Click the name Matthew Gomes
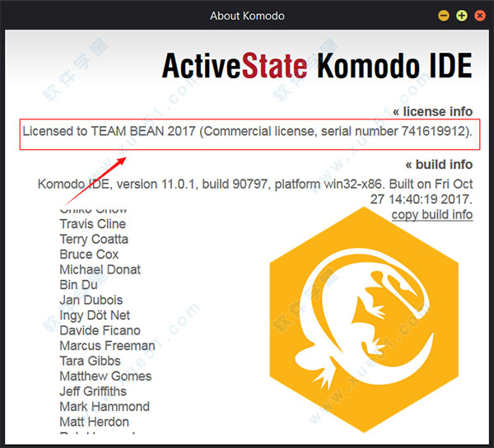This screenshot has height=448, width=494. [x=105, y=376]
